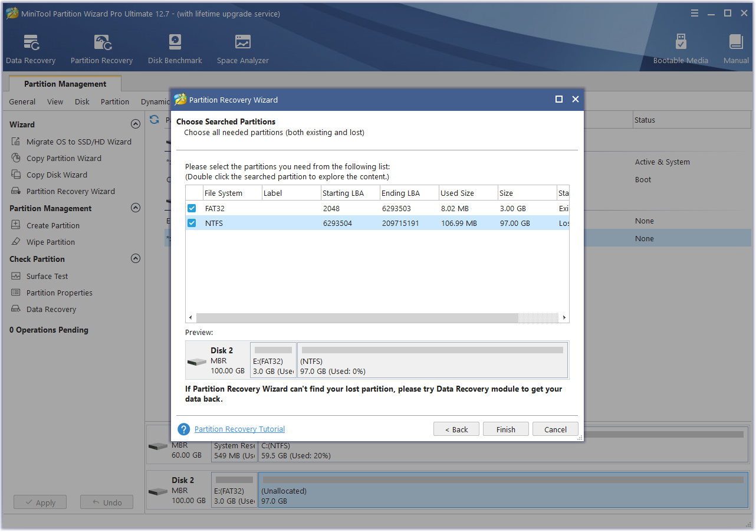
Task: Click Wipe Partition icon
Action: tap(15, 242)
